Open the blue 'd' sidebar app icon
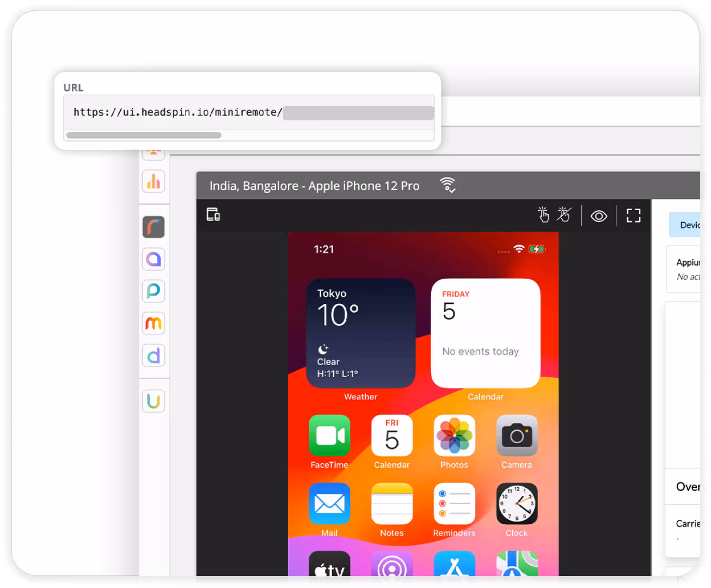The image size is (711, 588). coord(154,356)
